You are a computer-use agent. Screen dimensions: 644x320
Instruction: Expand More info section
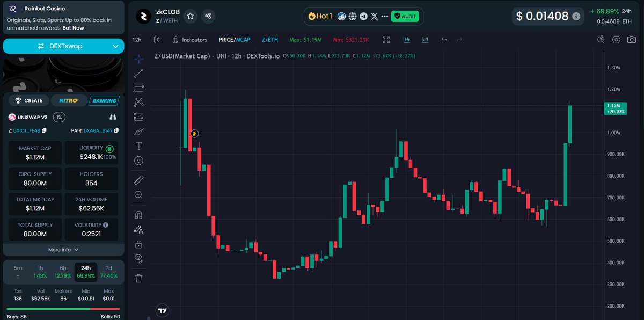tap(63, 250)
